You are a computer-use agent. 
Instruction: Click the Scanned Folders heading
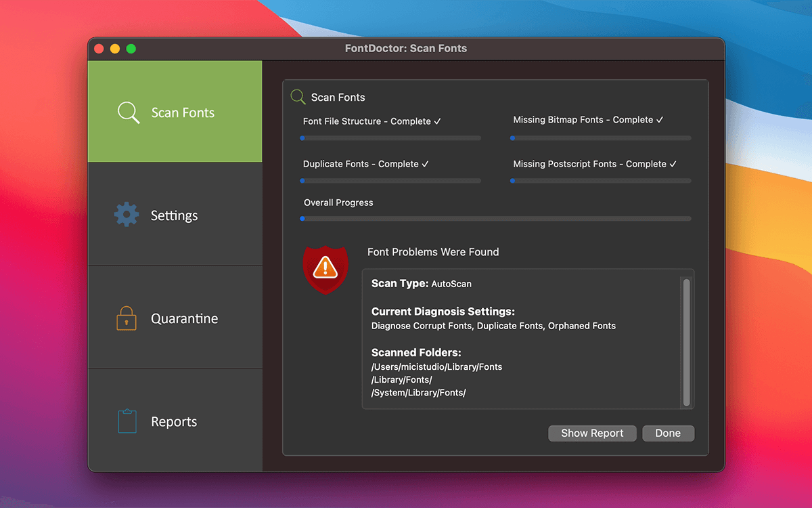416,352
